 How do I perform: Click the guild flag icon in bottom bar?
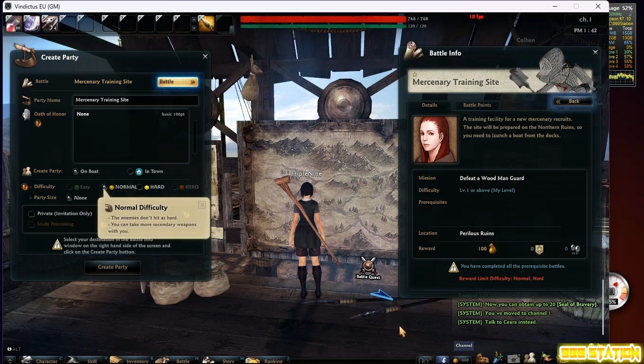pos(546,358)
